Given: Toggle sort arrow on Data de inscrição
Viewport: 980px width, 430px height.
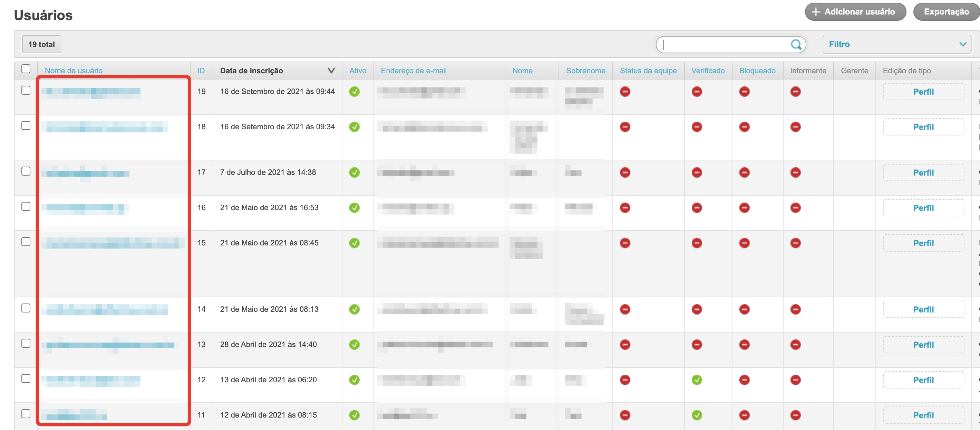Looking at the screenshot, I should [331, 71].
